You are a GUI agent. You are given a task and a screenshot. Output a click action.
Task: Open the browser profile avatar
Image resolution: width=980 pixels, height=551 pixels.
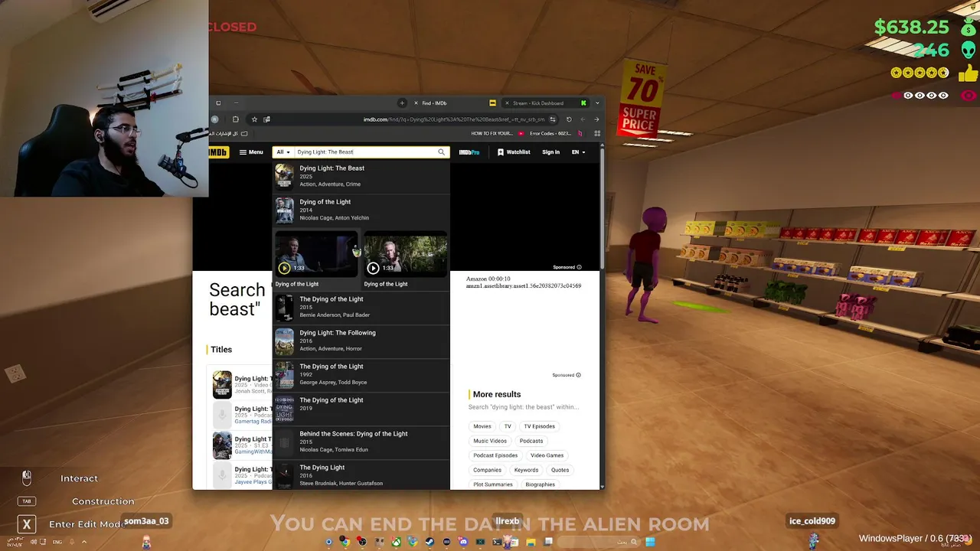pos(215,119)
